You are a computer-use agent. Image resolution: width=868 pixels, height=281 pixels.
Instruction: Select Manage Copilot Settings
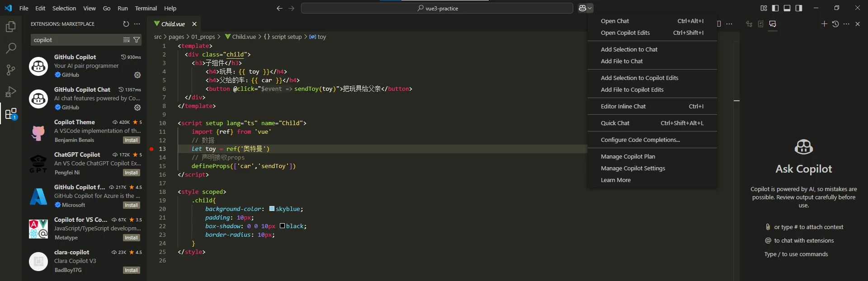point(652,168)
